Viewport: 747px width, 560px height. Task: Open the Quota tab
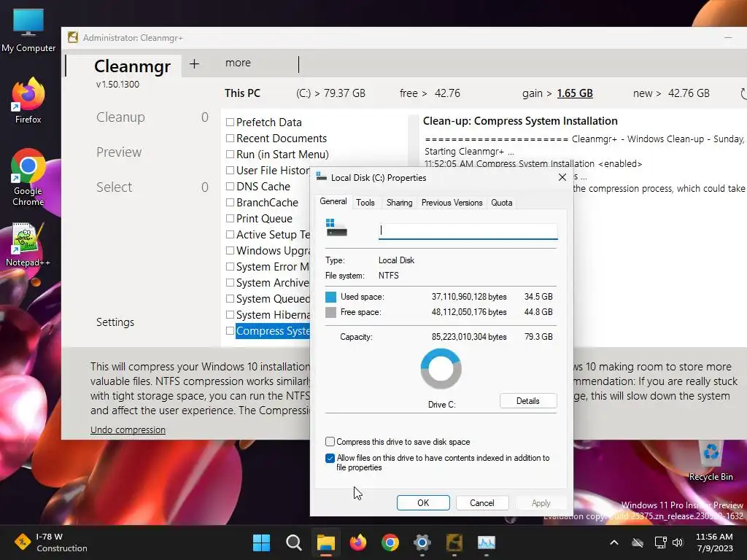[x=502, y=203]
